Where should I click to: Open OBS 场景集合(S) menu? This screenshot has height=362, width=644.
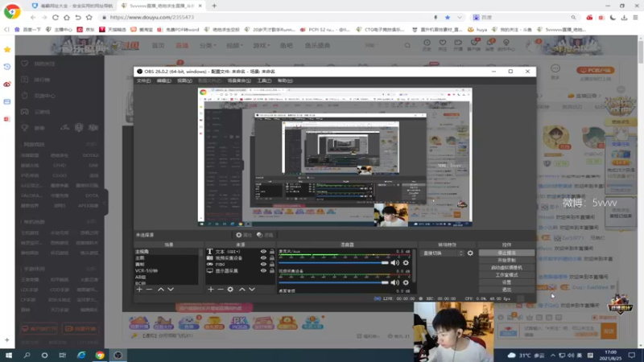239,81
